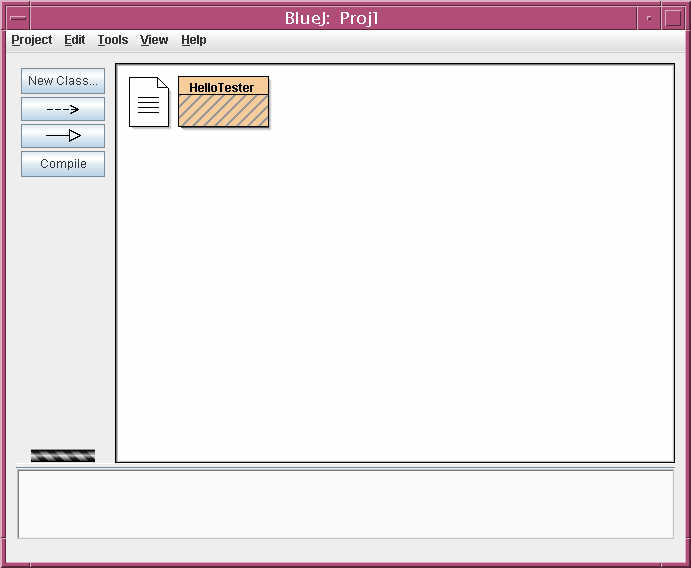
Task: Open the Tools menu
Action: 113,40
